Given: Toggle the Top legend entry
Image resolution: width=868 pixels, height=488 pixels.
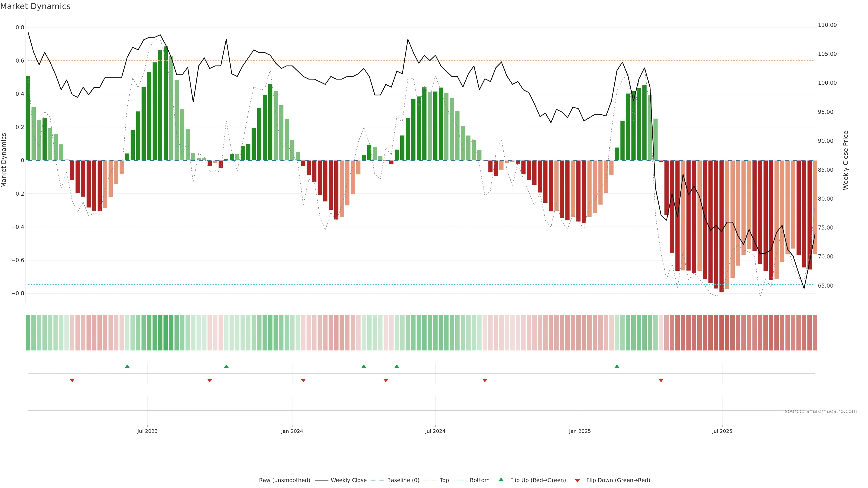Looking at the screenshot, I should tap(444, 480).
